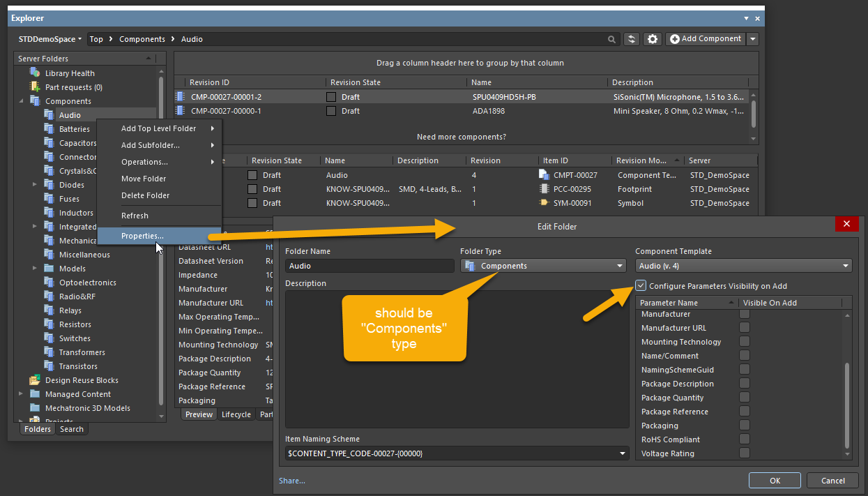Click the refresh icon in Explorer toolbar
This screenshot has height=496, width=868.
pyautogui.click(x=632, y=39)
